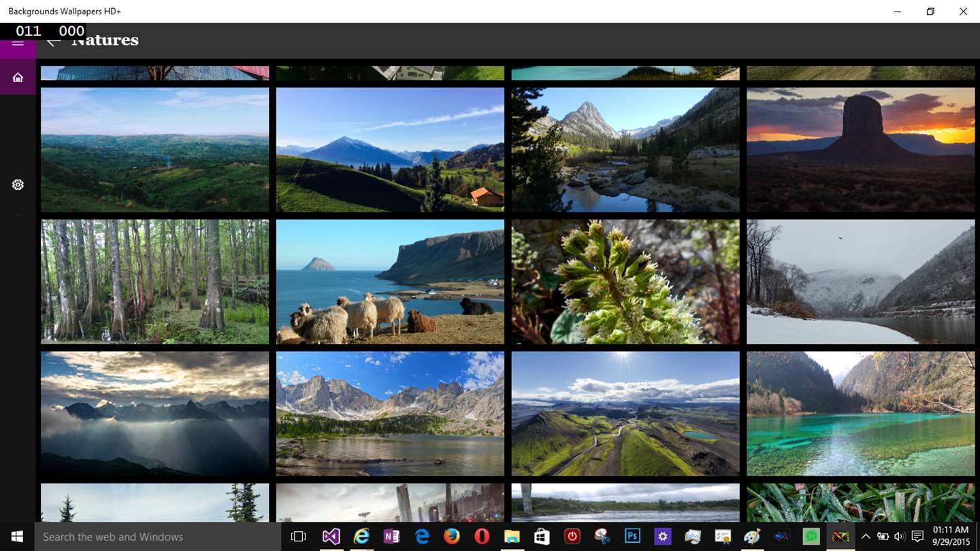Open the swamp forest trees wallpaper
The width and height of the screenshot is (980, 551).
pos(155,282)
